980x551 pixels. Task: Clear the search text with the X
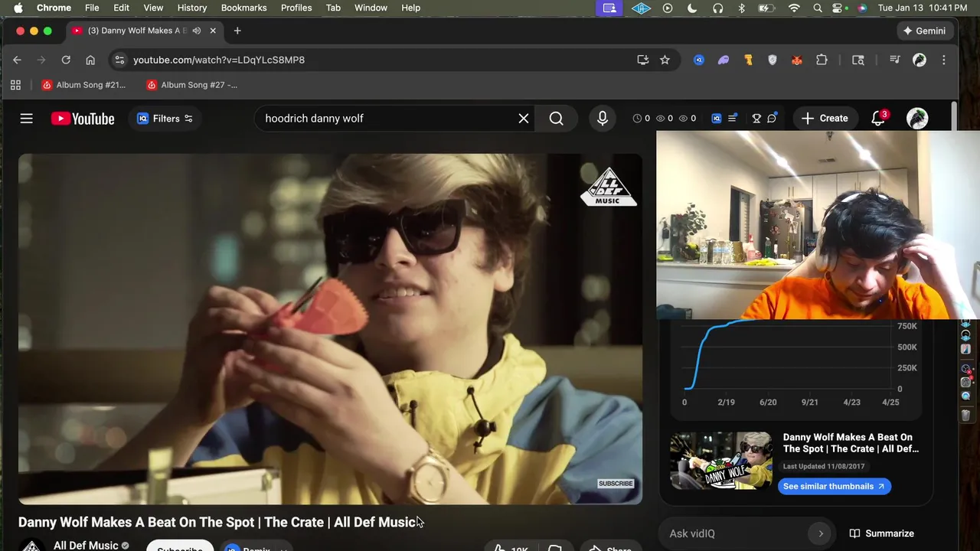524,119
